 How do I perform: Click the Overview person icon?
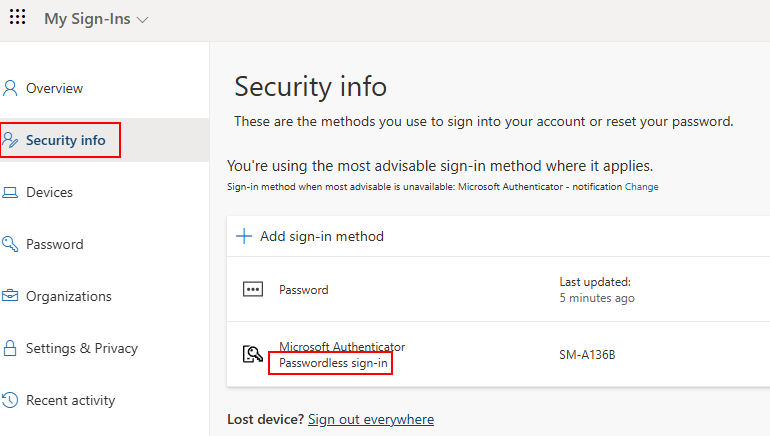(x=10, y=88)
